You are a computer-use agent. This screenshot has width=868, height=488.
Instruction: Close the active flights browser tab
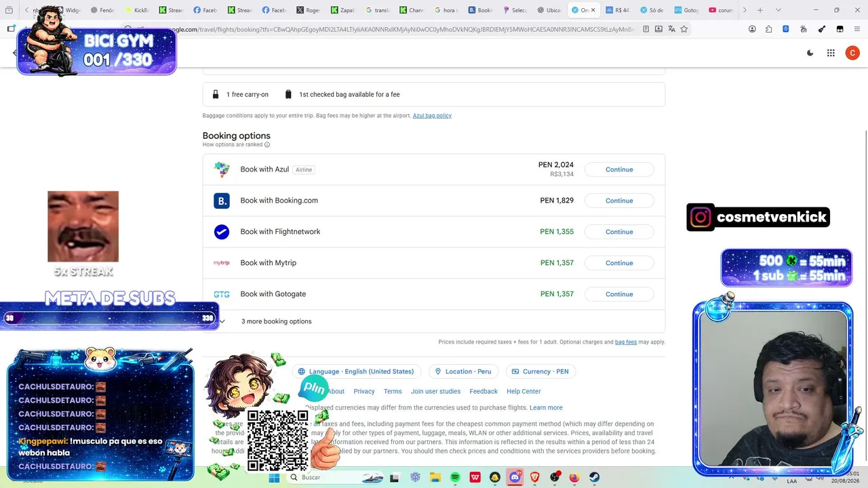pos(593,10)
